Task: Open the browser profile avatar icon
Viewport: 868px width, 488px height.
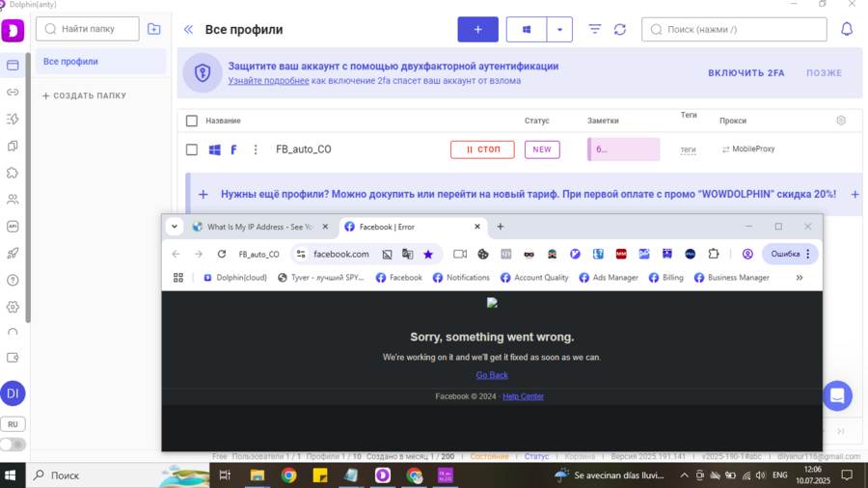Action: [747, 254]
